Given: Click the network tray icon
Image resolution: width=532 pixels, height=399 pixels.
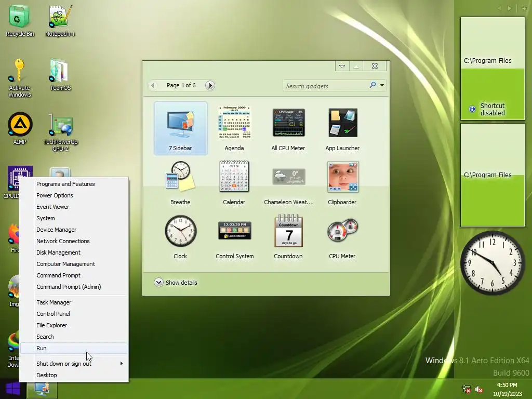Looking at the screenshot, I should [x=467, y=389].
